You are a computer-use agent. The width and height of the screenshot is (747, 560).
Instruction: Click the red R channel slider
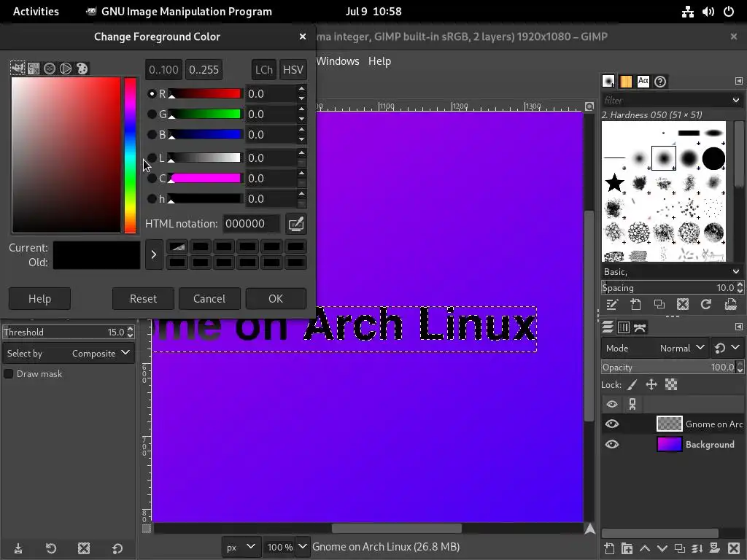click(x=205, y=94)
